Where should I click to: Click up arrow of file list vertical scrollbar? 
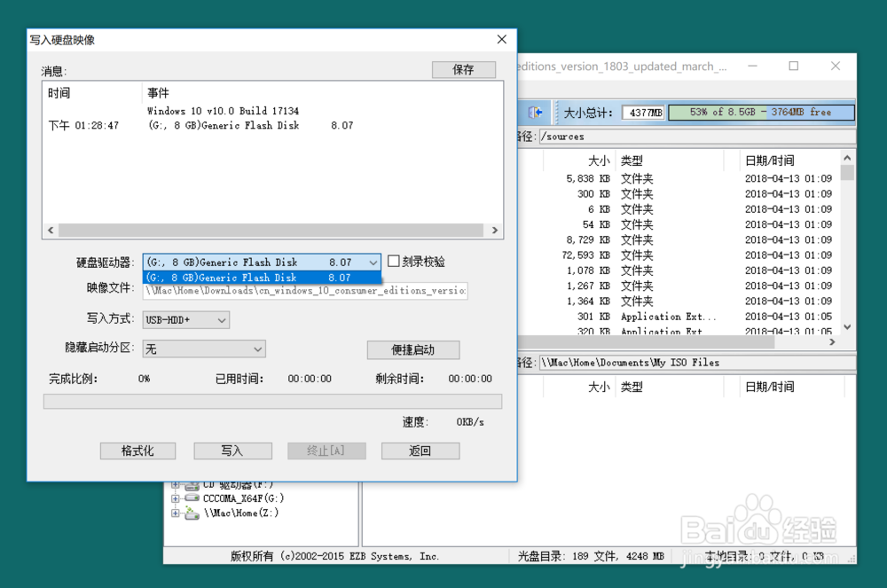click(847, 158)
